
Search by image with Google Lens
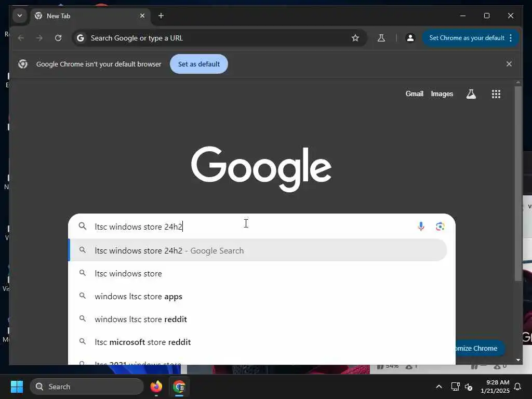coord(440,227)
